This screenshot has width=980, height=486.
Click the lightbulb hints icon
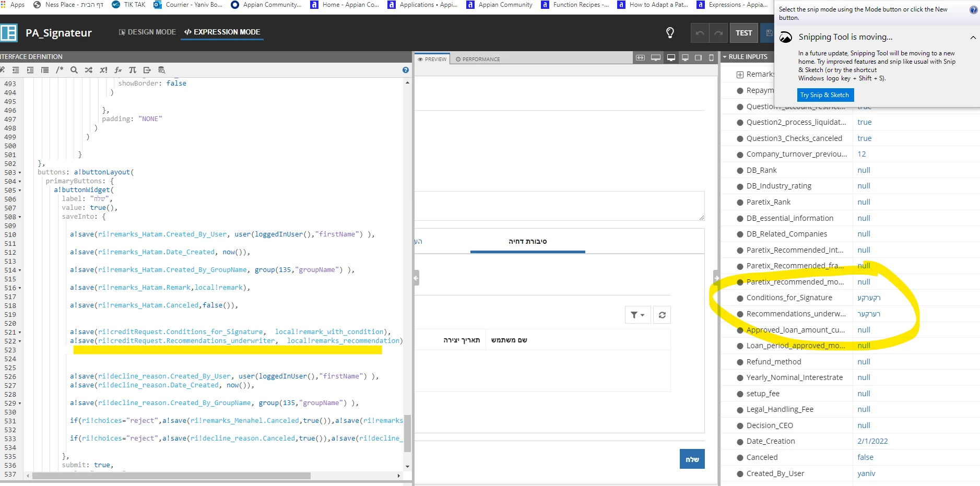pos(670,33)
